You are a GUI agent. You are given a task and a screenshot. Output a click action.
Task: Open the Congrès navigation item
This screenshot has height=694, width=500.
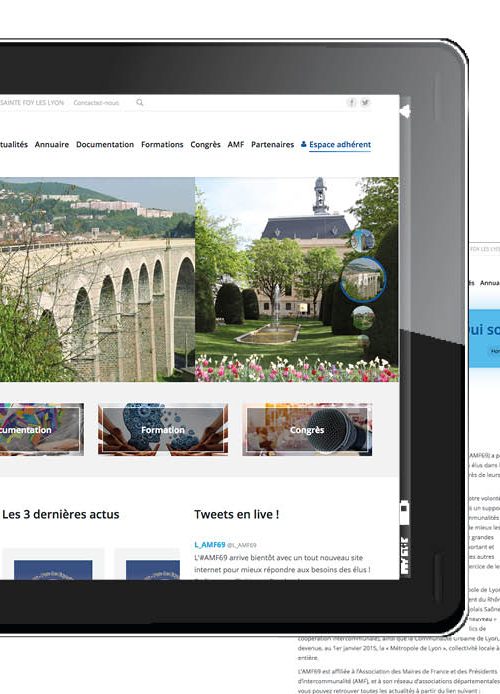coord(205,145)
